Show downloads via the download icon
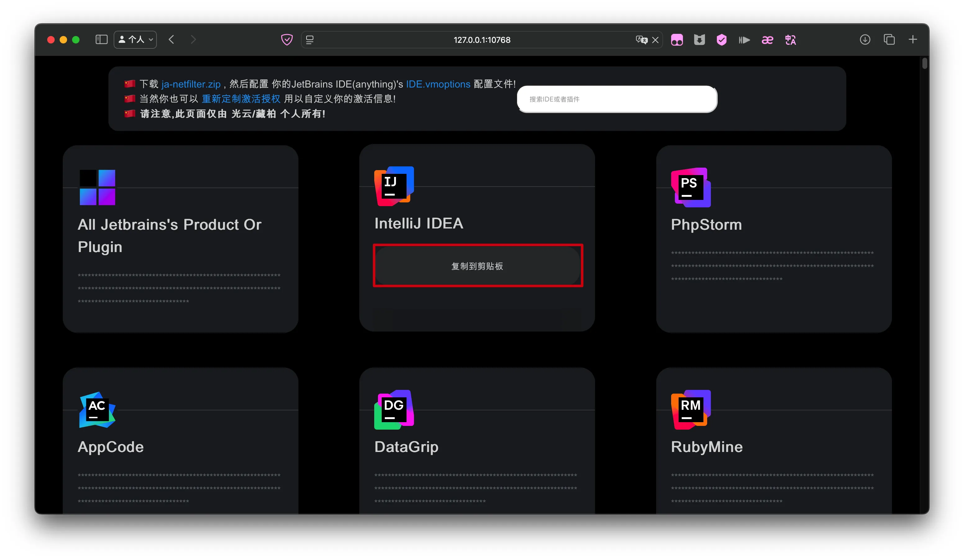The height and width of the screenshot is (560, 964). pos(865,40)
